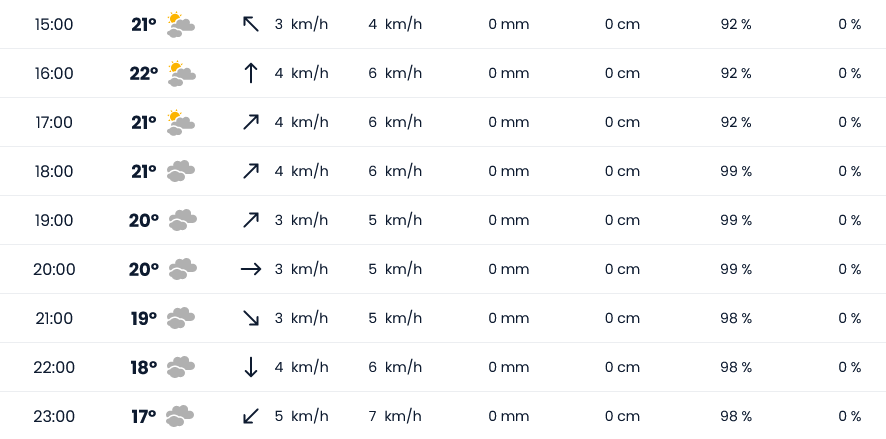The image size is (886, 439).
Task: Click the 99 % humidity at 18:00
Action: pyautogui.click(x=736, y=171)
